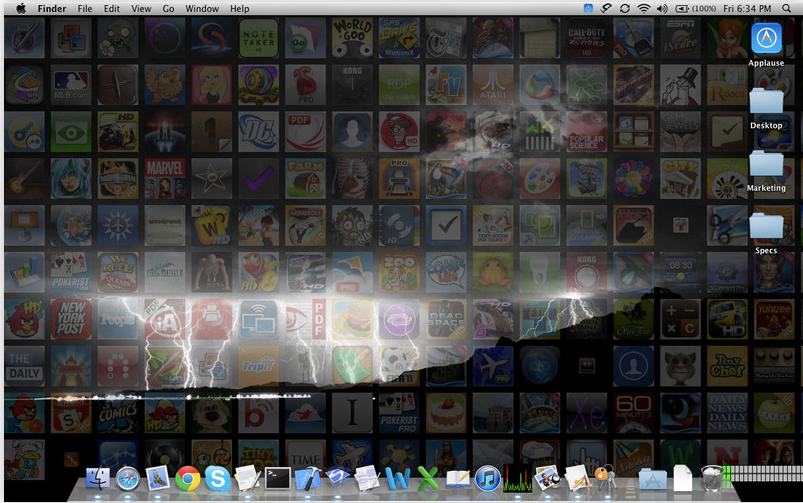Open the Trash in the Dock
Screen dimensions: 803x503
pos(712,478)
